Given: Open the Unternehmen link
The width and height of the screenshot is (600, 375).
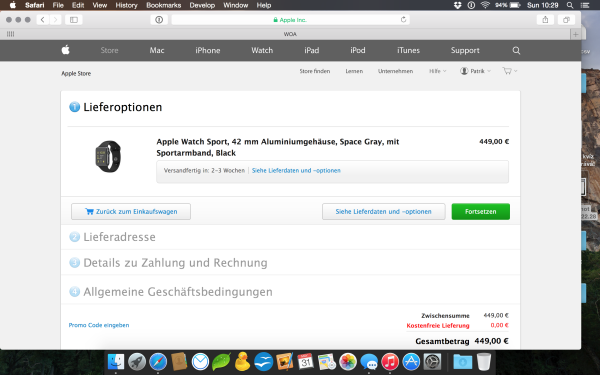Looking at the screenshot, I should click(395, 71).
